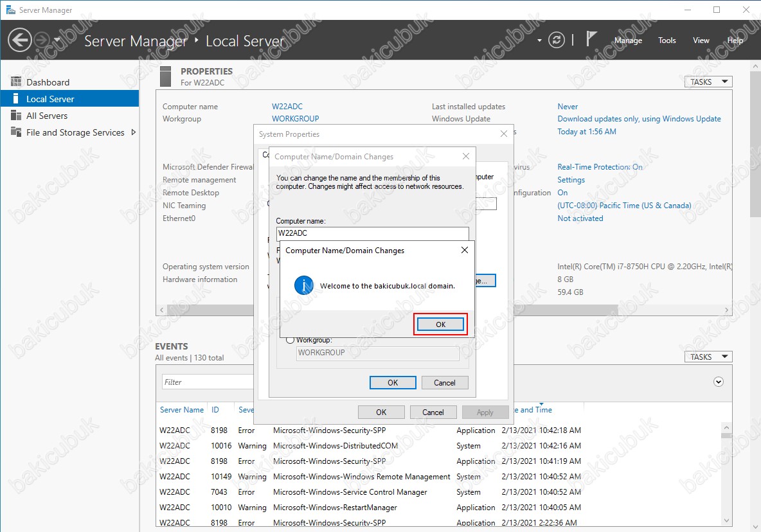Open the notifications flag icon

[x=591, y=39]
